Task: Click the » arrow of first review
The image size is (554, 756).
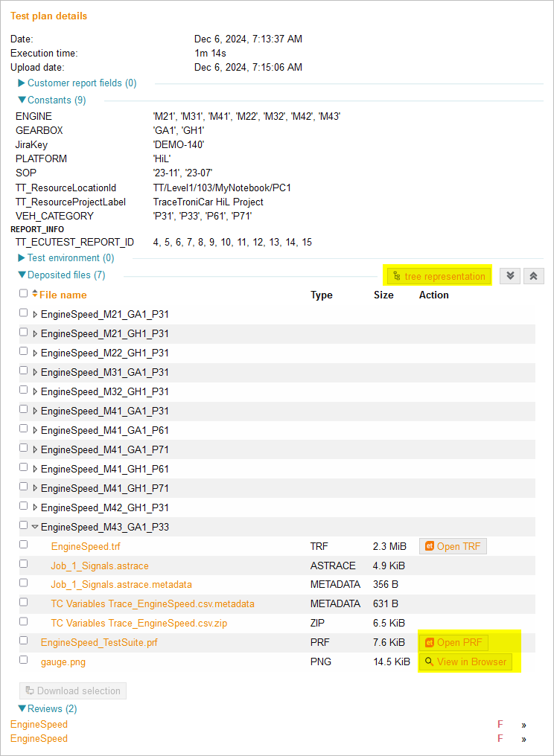Action: [x=523, y=725]
